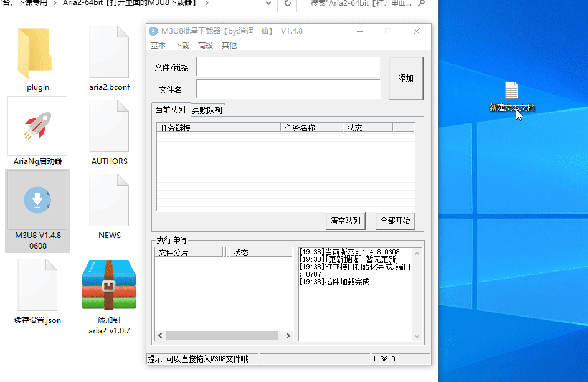588x382 pixels.
Task: Open the 下载 menu
Action: coord(182,45)
